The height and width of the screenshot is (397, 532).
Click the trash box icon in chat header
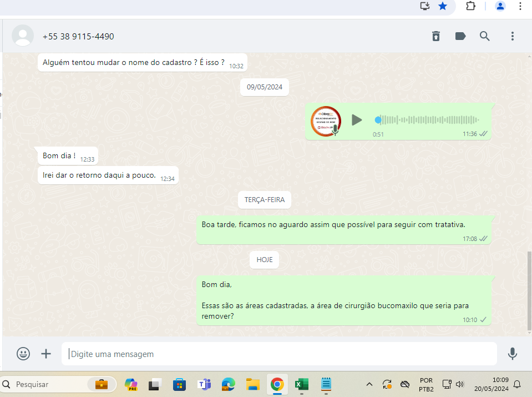coord(436,36)
